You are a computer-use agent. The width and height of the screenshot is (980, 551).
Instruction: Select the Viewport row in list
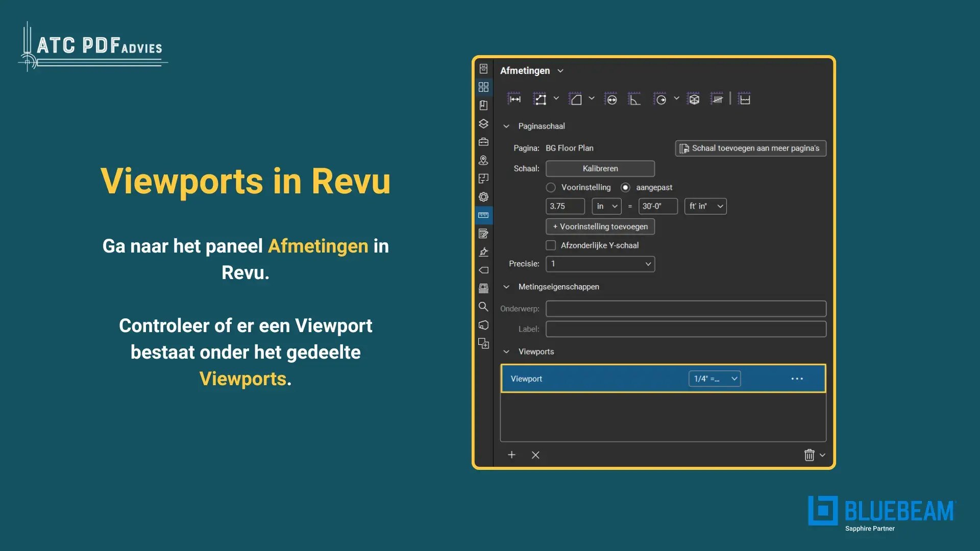pos(663,379)
